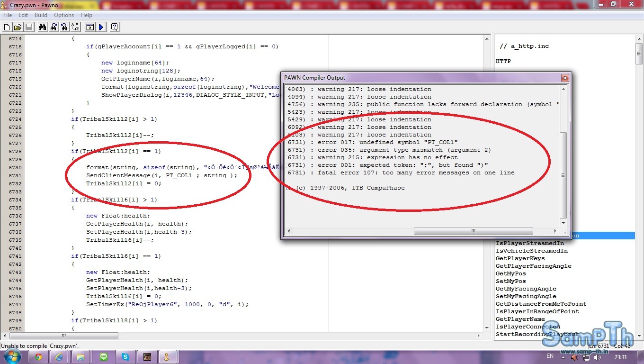Select SetMyFacingAngle in the function list
644x364 pixels.
526,296
